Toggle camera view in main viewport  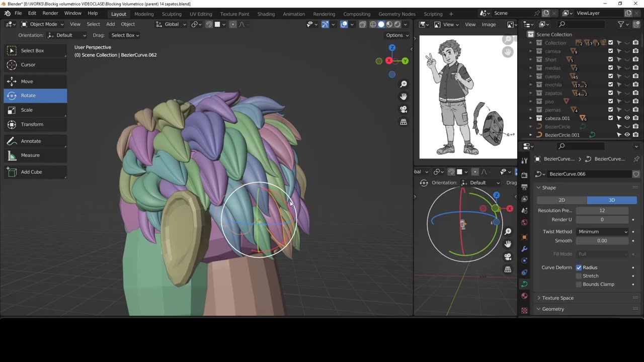coord(404,109)
